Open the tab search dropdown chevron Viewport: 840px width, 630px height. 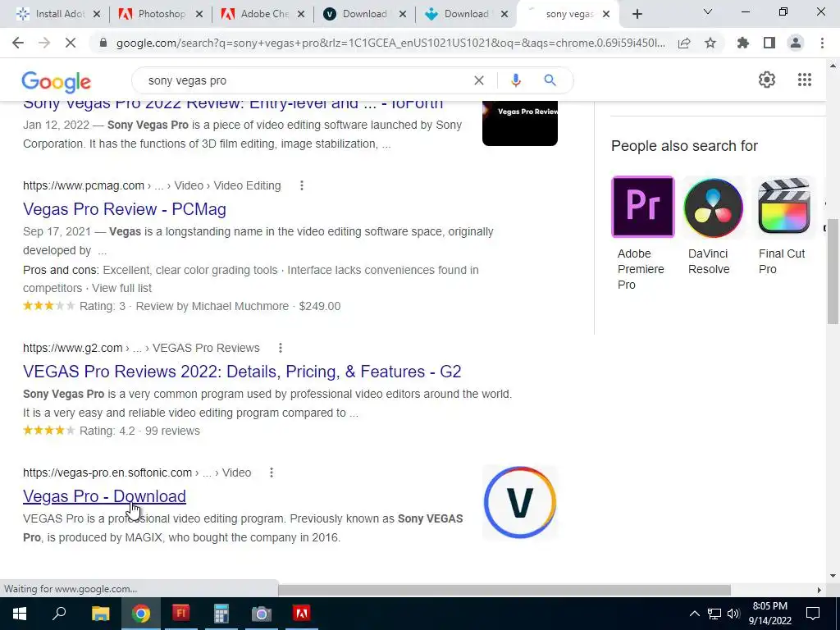point(708,11)
